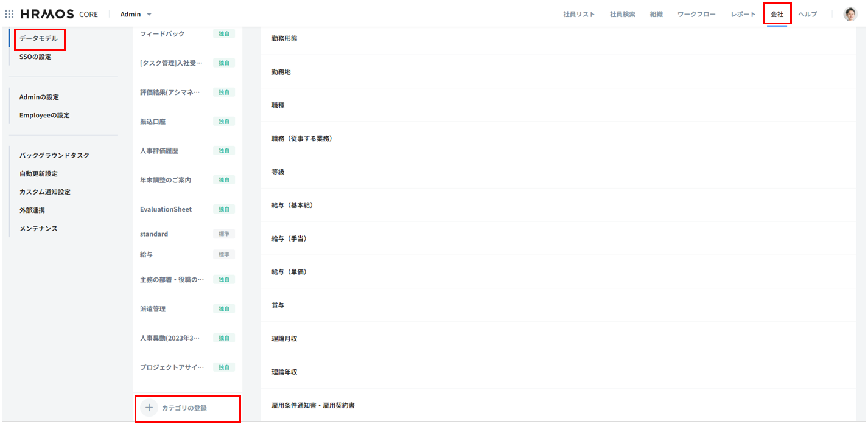Open the 社員リスト tab
The image size is (868, 424).
(x=579, y=14)
